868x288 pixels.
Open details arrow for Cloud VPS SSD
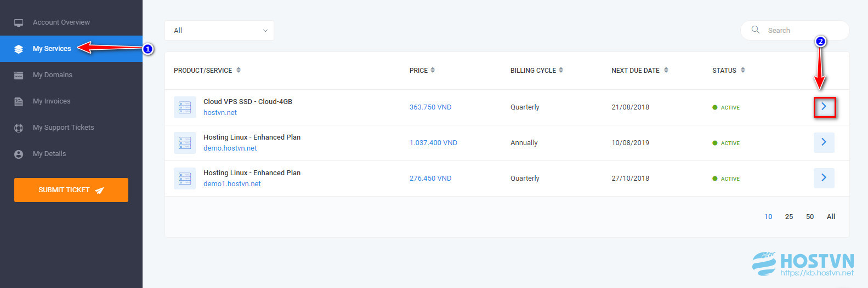click(x=824, y=107)
